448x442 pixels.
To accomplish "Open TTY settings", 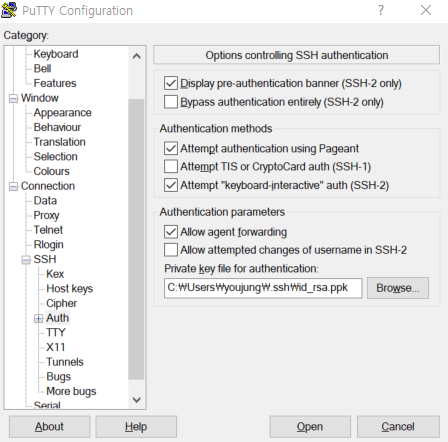I will point(56,333).
